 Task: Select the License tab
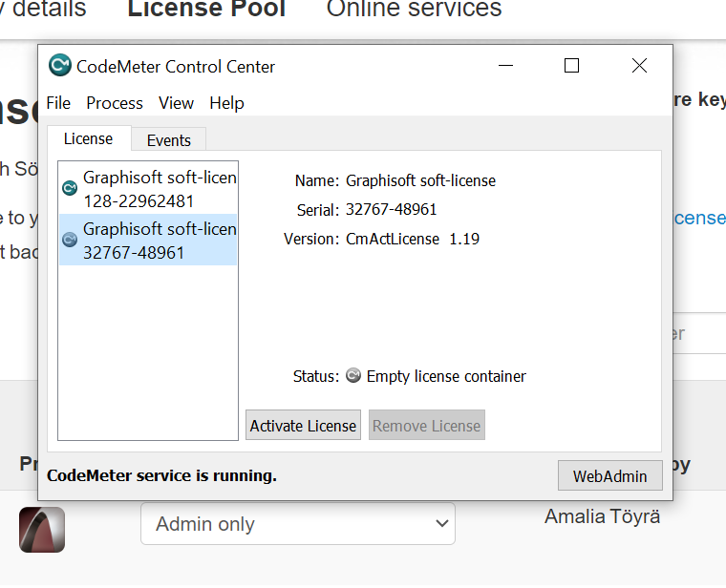(88, 139)
